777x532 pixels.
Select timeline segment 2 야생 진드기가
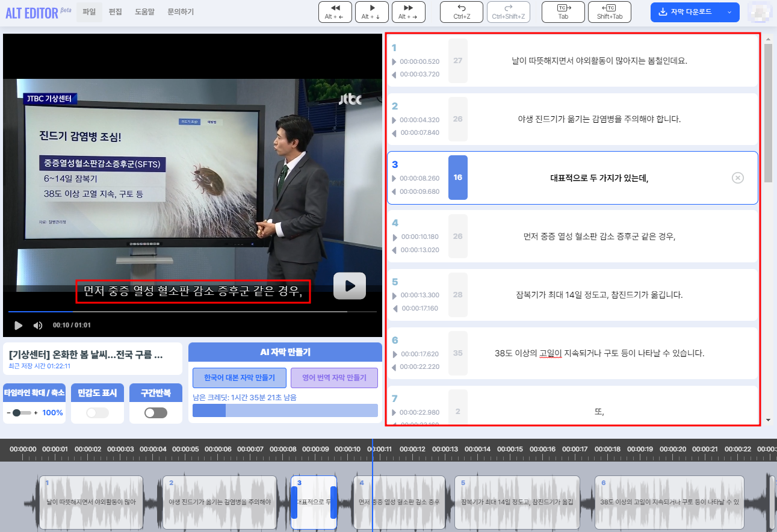(x=220, y=502)
